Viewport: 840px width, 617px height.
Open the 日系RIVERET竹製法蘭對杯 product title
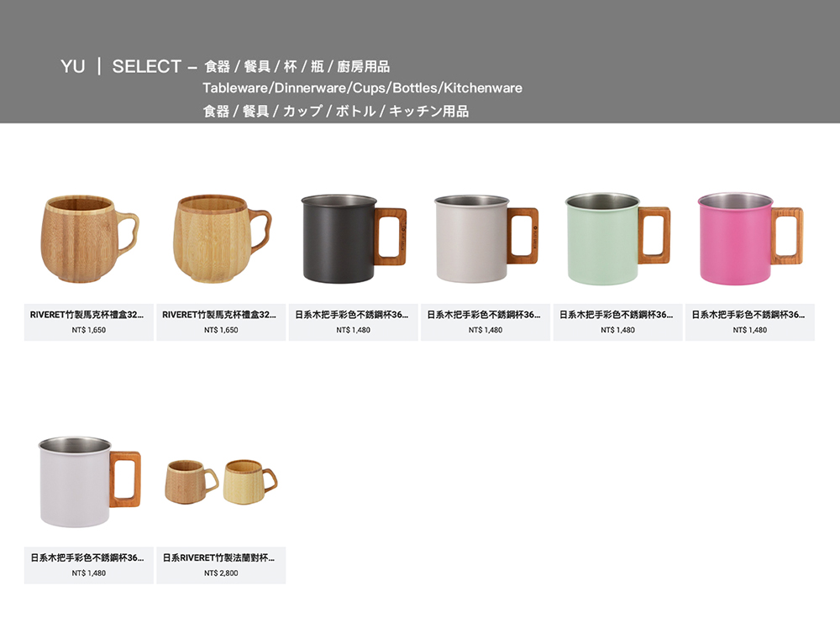pos(218,557)
